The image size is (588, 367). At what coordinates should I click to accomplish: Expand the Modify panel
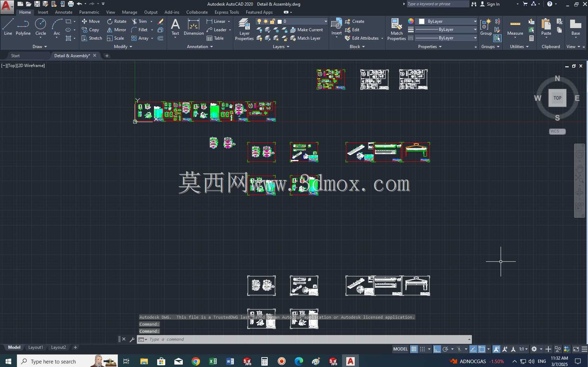[x=123, y=47]
